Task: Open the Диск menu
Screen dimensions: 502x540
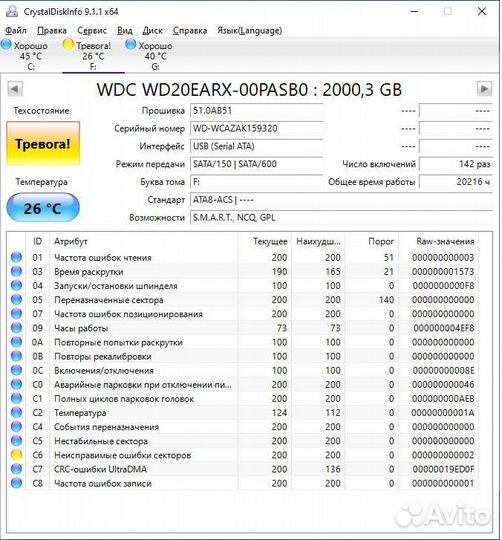Action: 153,31
